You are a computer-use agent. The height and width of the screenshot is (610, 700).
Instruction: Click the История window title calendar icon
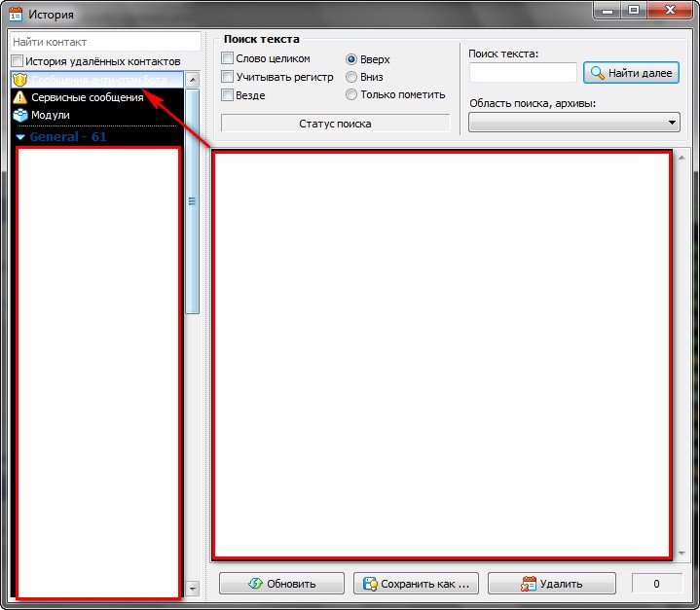16,14
